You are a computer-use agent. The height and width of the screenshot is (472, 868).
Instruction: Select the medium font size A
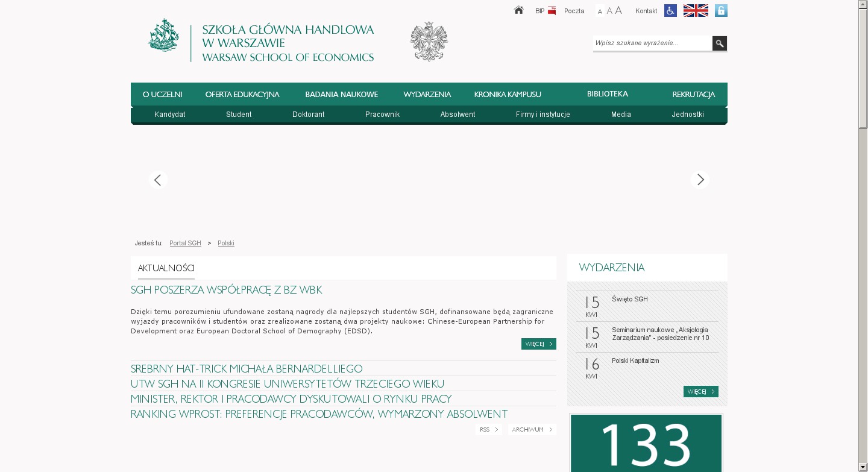pos(609,11)
